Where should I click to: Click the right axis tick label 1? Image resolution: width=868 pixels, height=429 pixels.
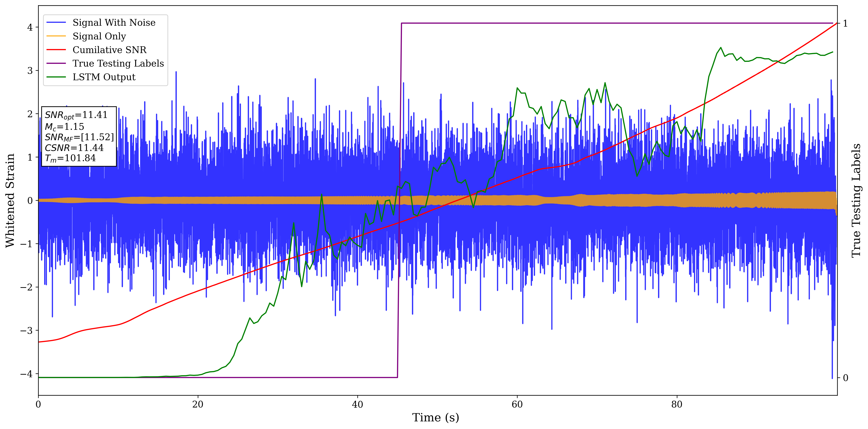click(x=845, y=24)
